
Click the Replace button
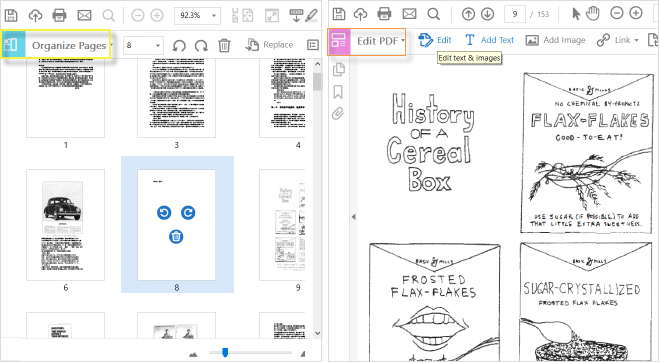[x=269, y=45]
